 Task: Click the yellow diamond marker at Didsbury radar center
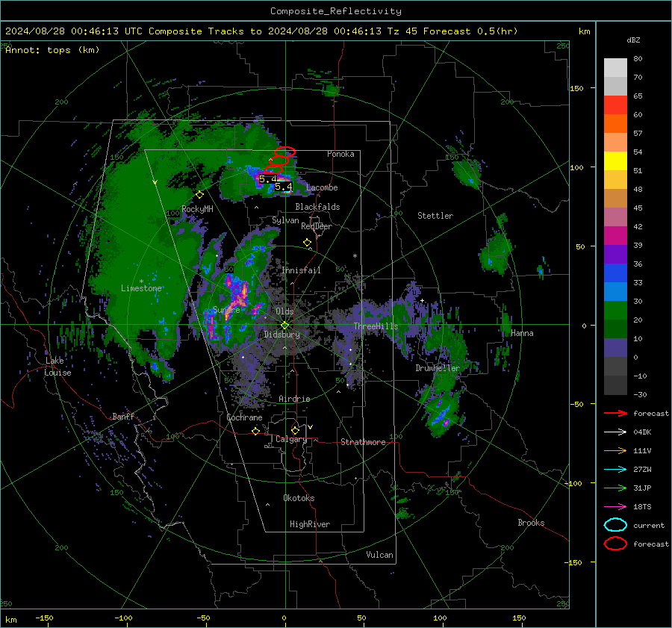click(284, 326)
